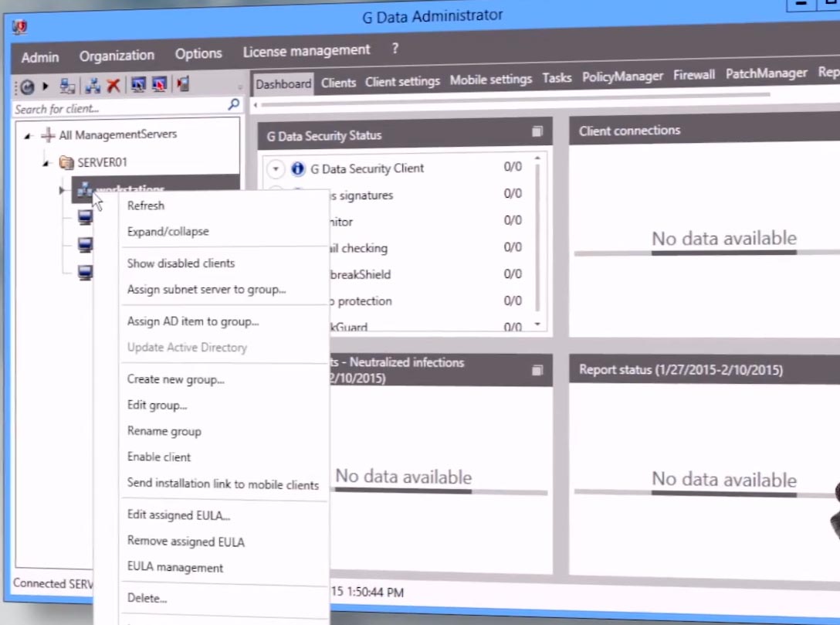The image size is (840, 625).
Task: Select Enable client in context menu
Action: point(158,457)
